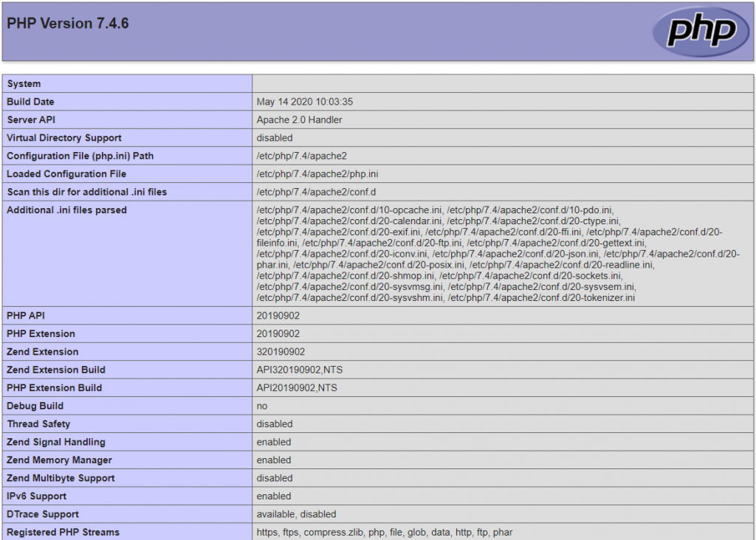Viewport: 756px width, 540px height.
Task: Click the PHP Extension label
Action: pyautogui.click(x=41, y=334)
